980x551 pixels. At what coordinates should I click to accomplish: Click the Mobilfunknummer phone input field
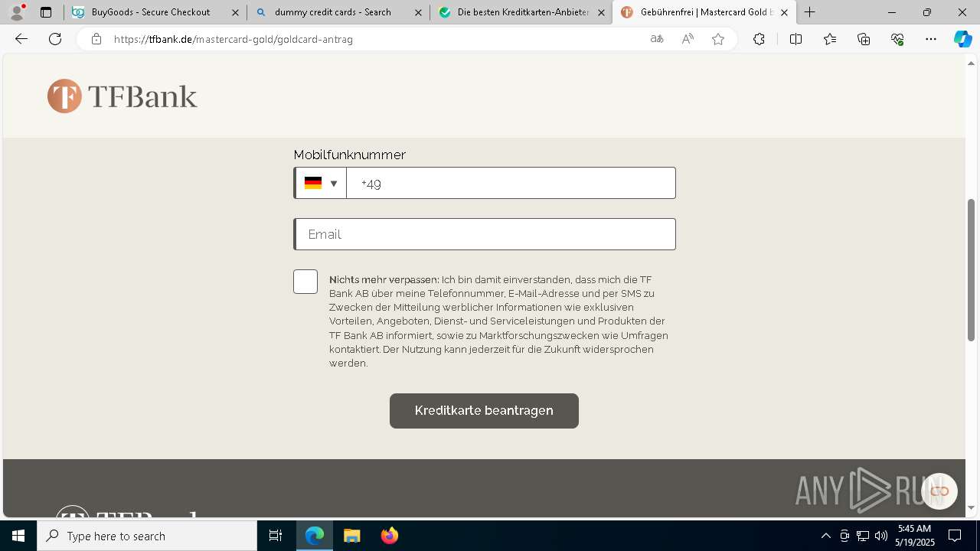511,183
